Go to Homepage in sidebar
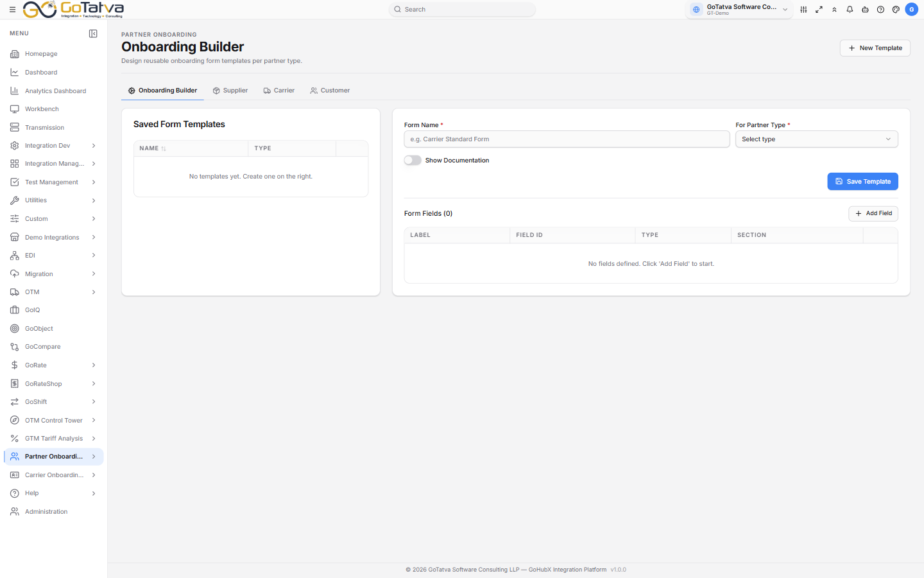Viewport: 924px width, 578px height. pyautogui.click(x=53, y=54)
